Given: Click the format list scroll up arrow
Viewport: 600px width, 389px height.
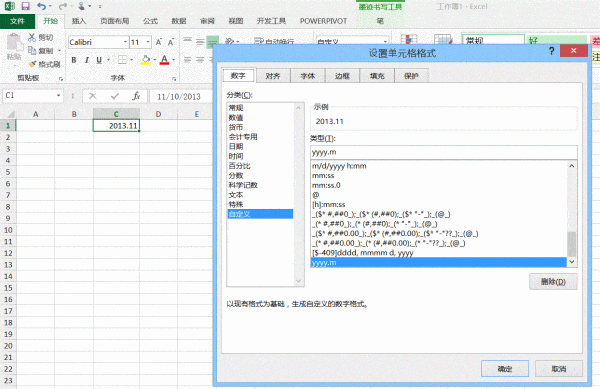Looking at the screenshot, I should tap(572, 166).
